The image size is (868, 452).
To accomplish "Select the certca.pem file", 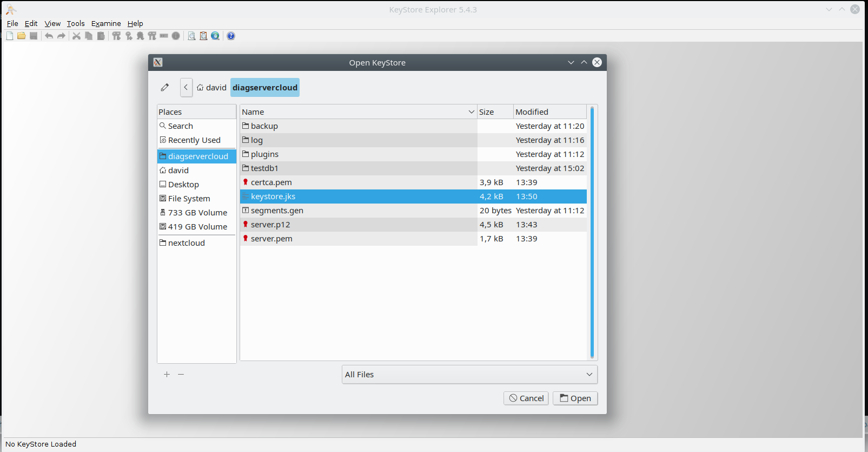I will point(413,182).
